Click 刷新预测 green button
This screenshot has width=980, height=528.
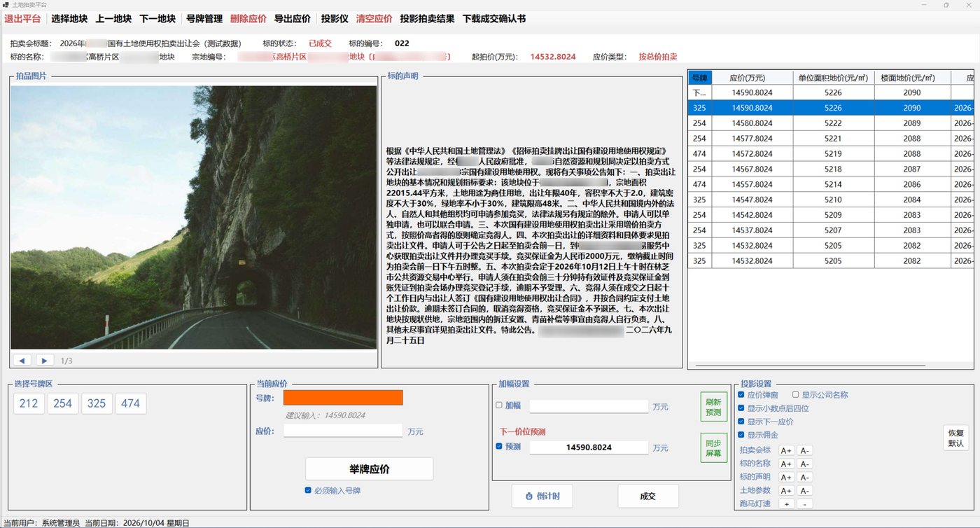[713, 407]
